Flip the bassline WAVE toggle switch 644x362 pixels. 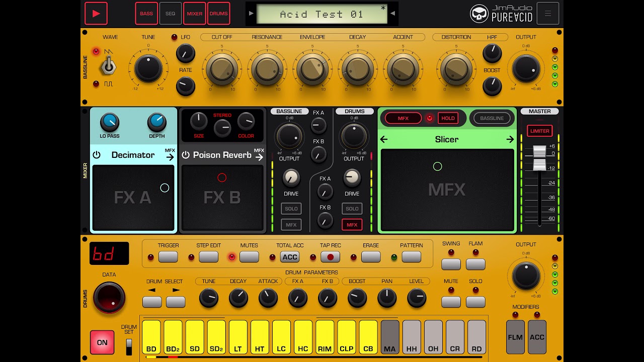point(108,65)
